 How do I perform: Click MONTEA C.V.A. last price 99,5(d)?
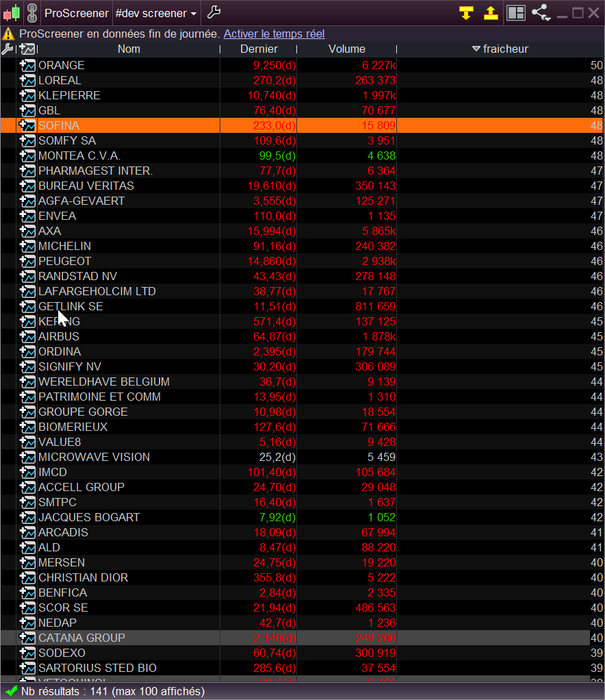[x=277, y=155]
